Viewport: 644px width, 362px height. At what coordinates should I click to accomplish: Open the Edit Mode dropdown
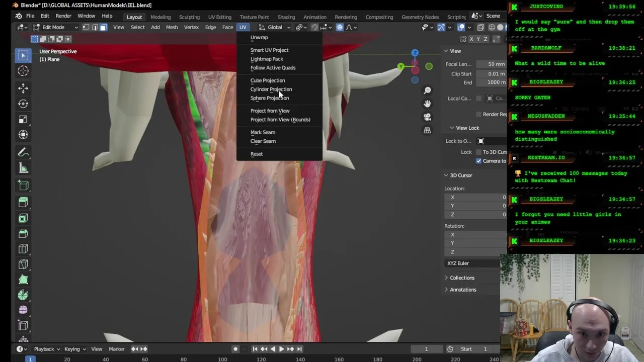point(54,27)
